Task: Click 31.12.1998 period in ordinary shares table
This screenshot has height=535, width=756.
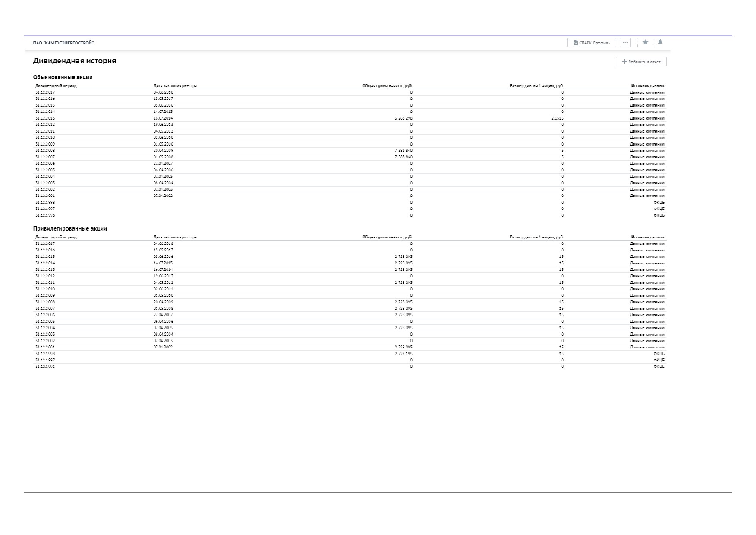Action: click(45, 203)
